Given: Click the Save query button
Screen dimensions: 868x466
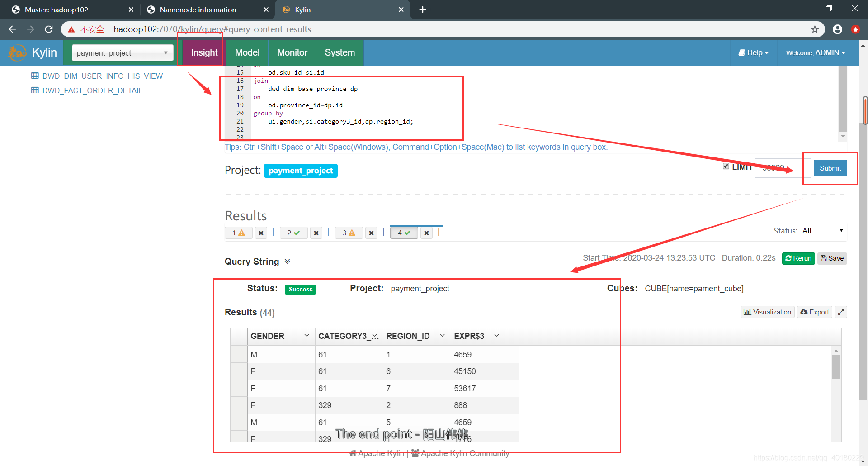Looking at the screenshot, I should point(832,258).
